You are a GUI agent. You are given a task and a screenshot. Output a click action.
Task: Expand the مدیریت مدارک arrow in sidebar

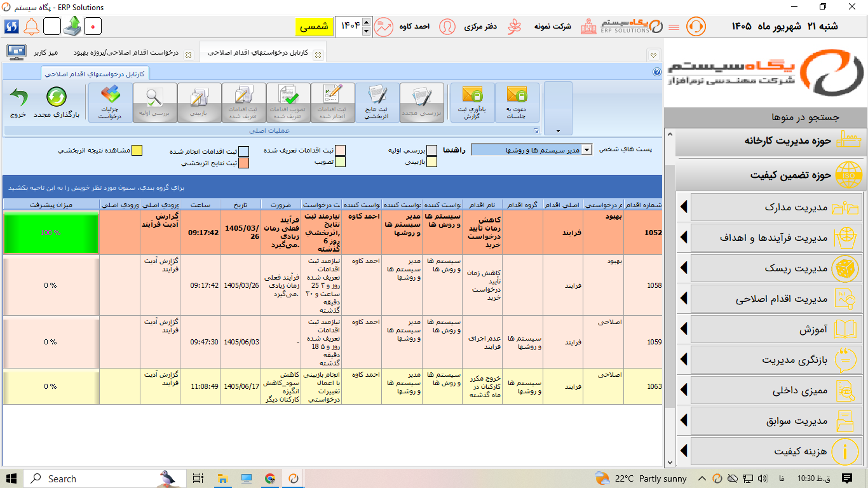[684, 208]
